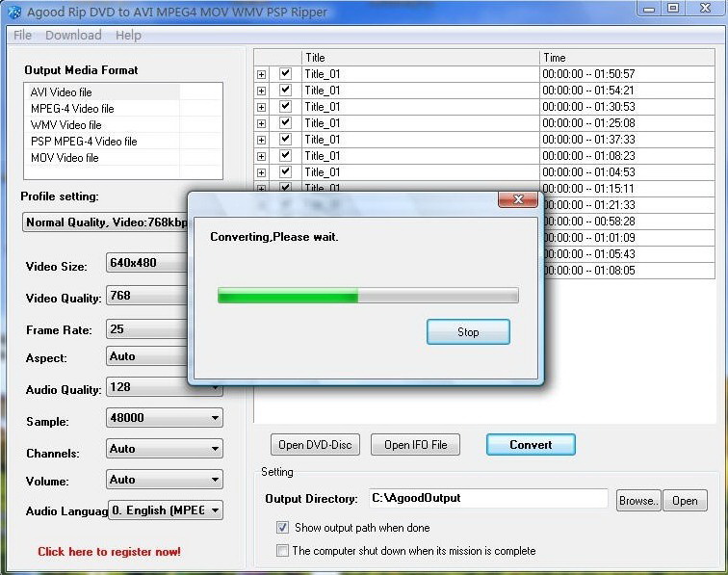Open the Frame Rate 25 dropdown

click(x=146, y=328)
